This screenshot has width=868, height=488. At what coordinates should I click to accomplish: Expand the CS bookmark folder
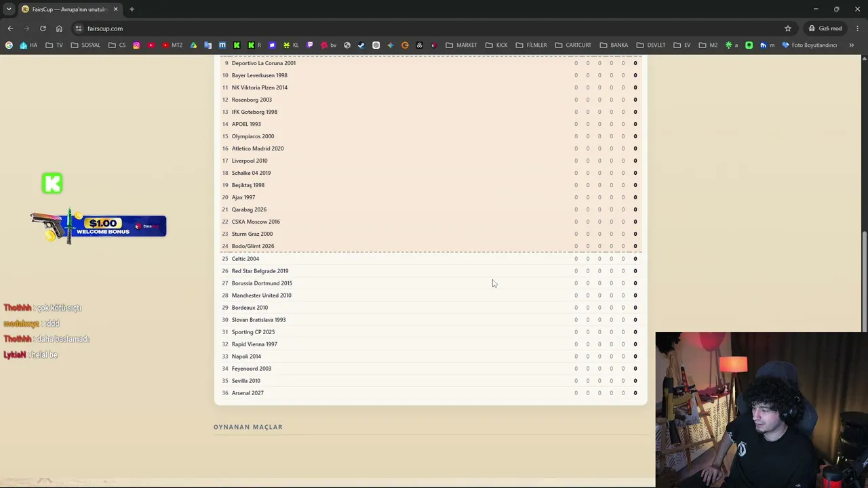(117, 45)
